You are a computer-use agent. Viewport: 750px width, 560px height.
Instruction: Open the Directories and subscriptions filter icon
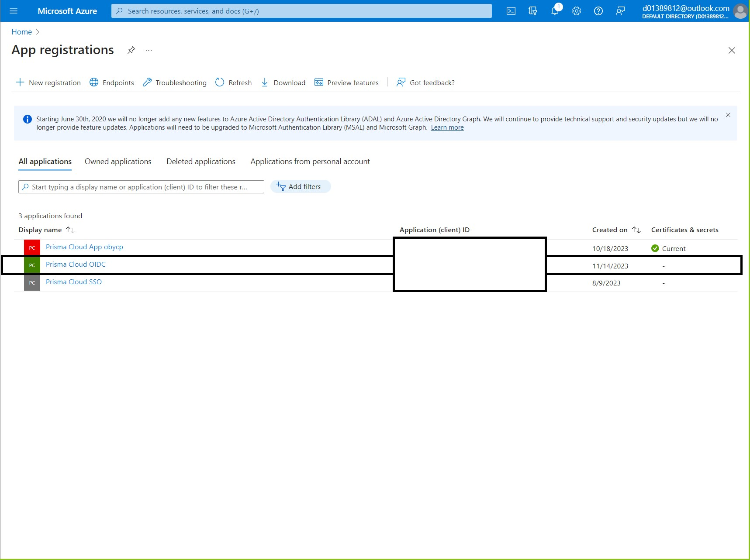[x=532, y=11]
